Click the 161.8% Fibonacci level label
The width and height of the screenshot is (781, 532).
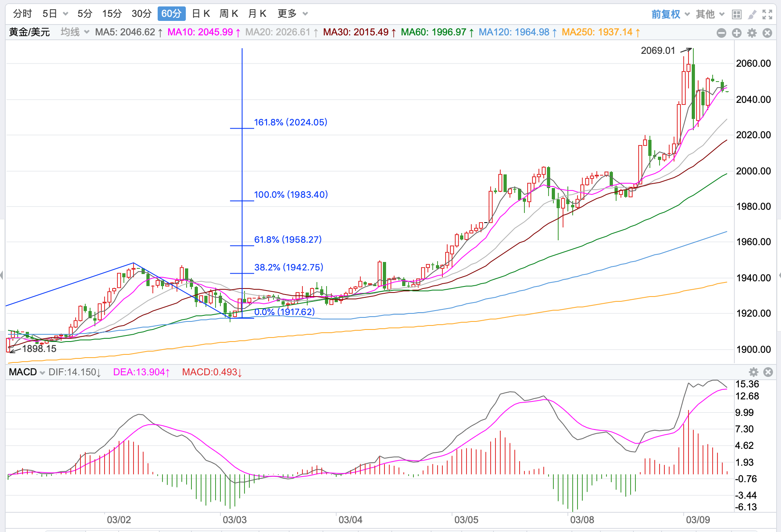point(290,122)
